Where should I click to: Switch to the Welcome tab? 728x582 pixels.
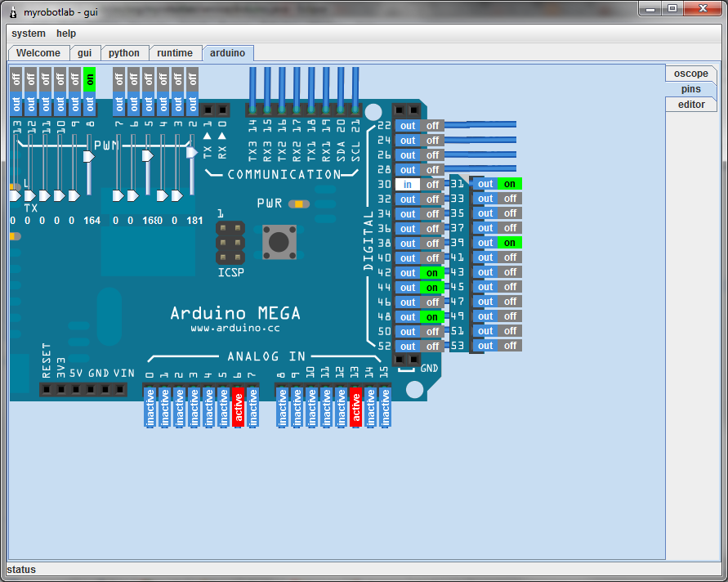pos(38,53)
